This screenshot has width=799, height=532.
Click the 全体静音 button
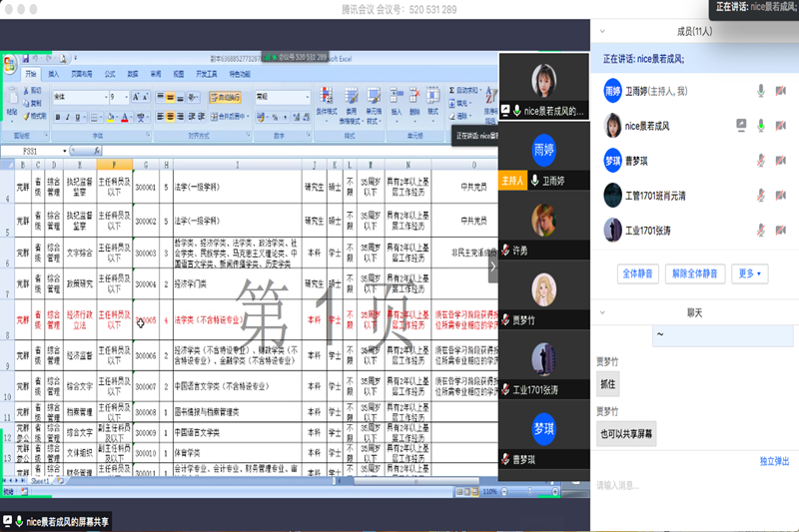(x=638, y=273)
